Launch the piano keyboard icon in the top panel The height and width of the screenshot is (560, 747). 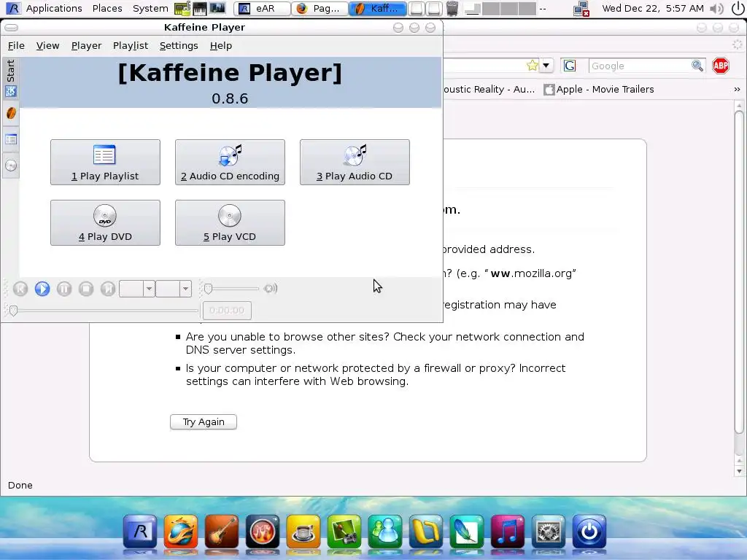(200, 9)
